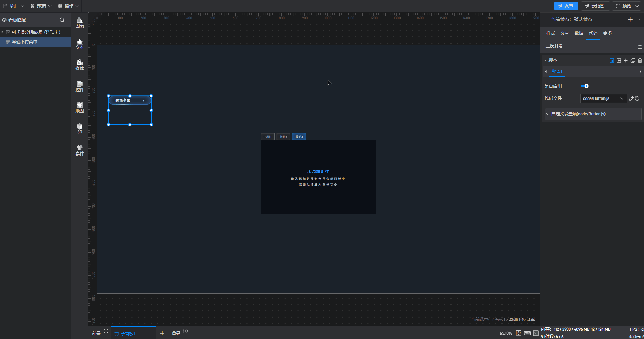Viewport: 644px width, 339px height.
Task: Open the 图表 chart components icon
Action: tap(80, 23)
